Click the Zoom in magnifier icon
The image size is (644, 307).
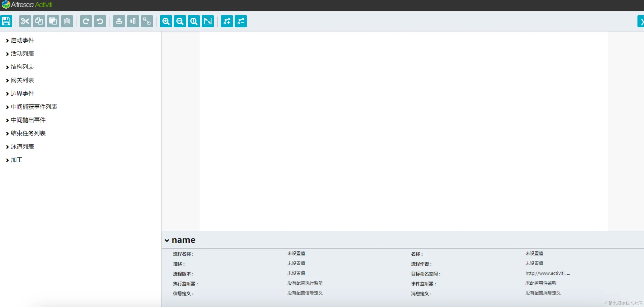pos(166,21)
